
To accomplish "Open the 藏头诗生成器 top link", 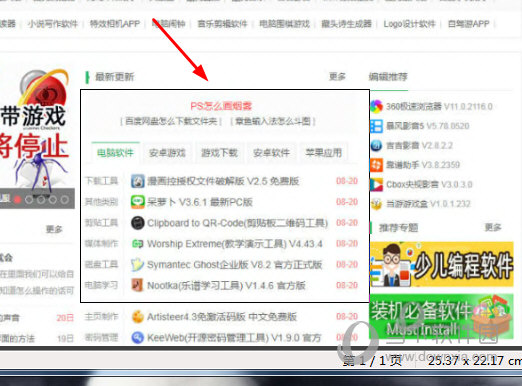I will 347,24.
